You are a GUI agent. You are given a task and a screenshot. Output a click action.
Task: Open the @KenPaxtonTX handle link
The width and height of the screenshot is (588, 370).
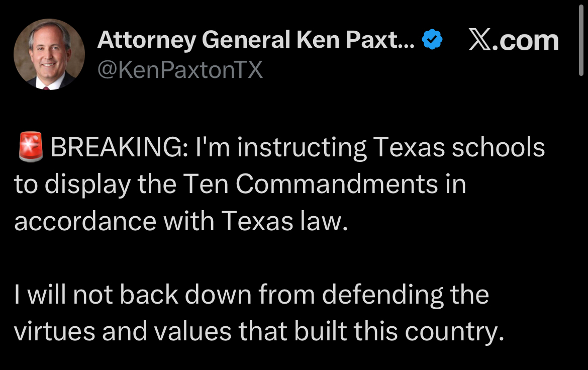[180, 69]
